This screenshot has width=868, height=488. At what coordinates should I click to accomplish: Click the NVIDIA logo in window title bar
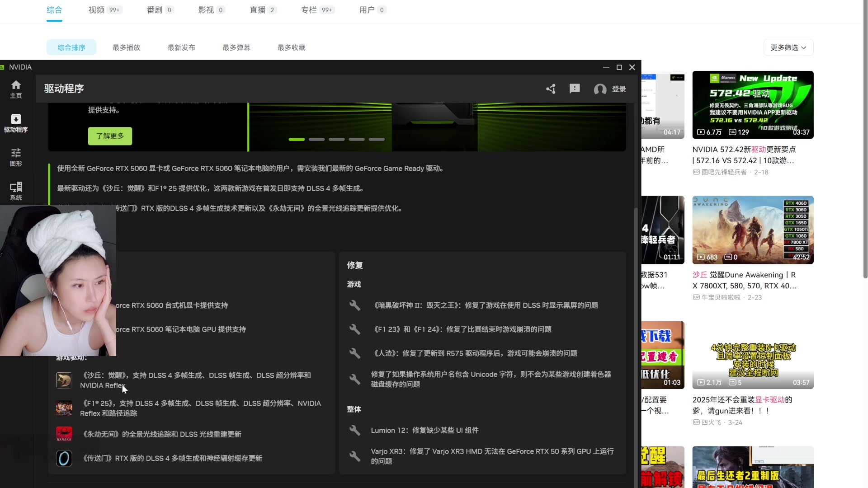click(x=2, y=67)
